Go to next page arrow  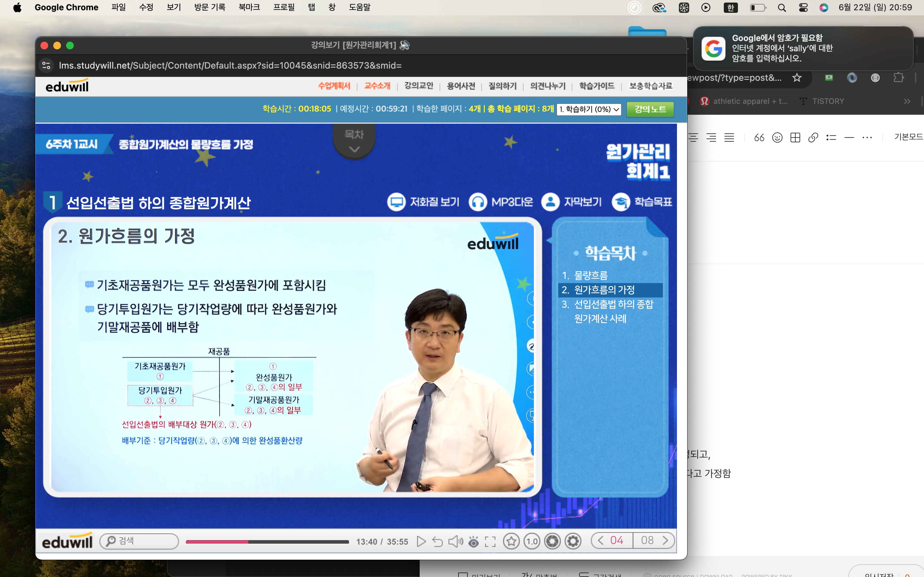coord(665,540)
